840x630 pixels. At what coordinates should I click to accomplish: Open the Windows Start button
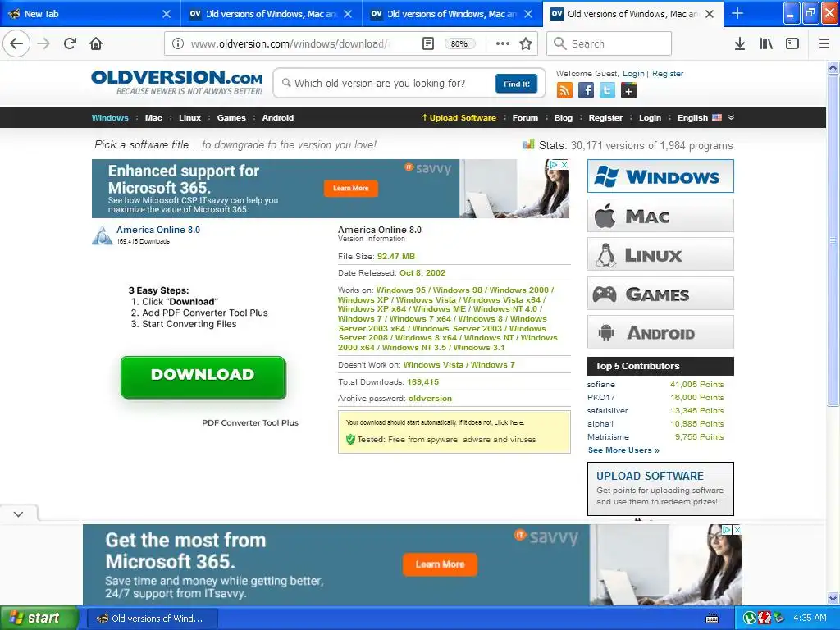39,619
